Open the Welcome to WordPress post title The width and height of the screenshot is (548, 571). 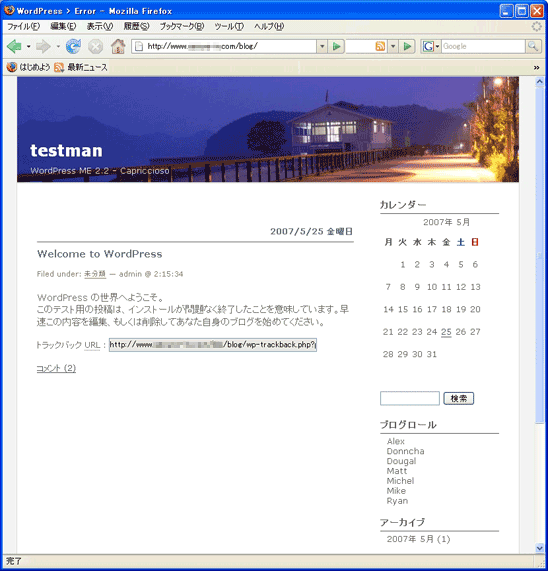[x=99, y=254]
